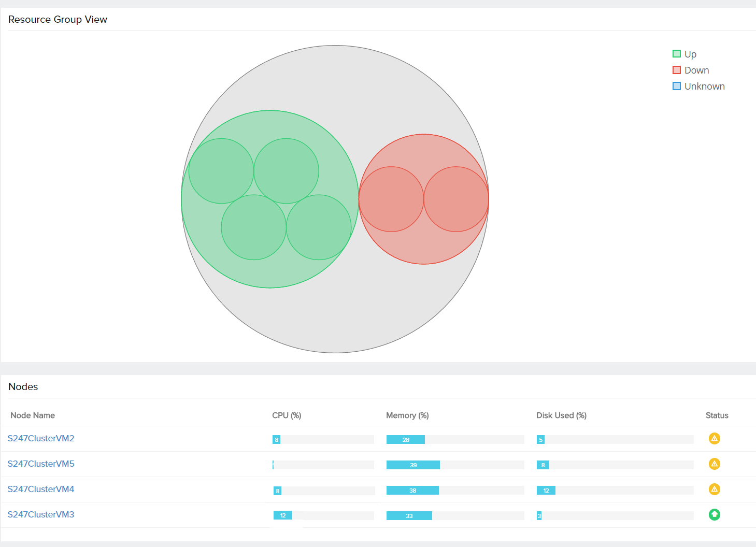Click the red Down legend color box

677,70
